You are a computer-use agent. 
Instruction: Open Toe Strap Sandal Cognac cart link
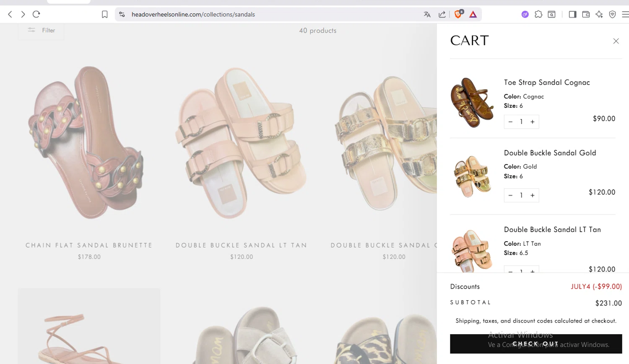547,83
